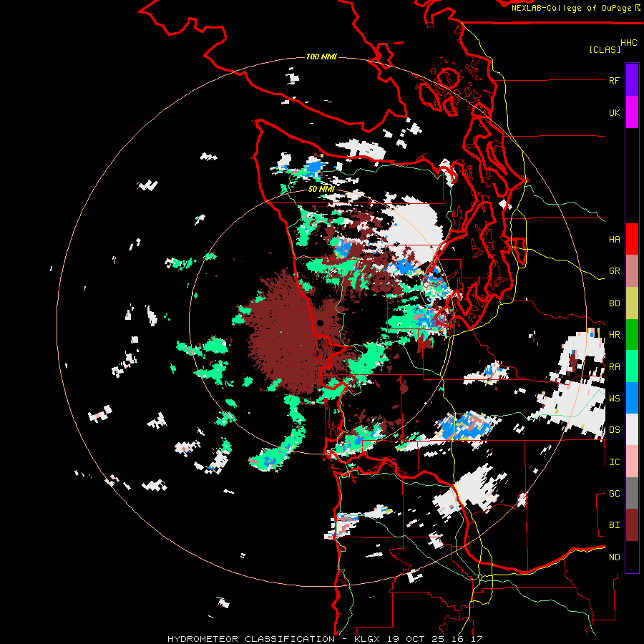644x644 pixels.
Task: Click the BD legend label
Action: tap(614, 303)
